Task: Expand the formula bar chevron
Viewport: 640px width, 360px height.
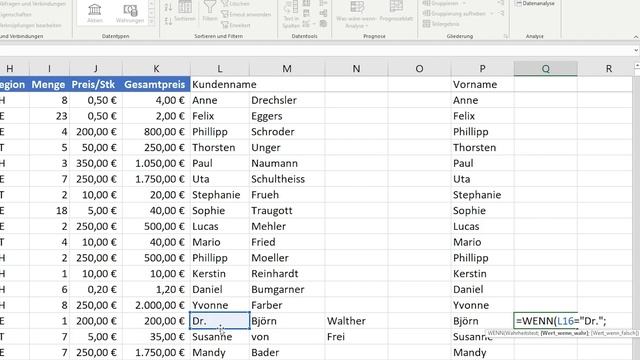Action: point(636,50)
